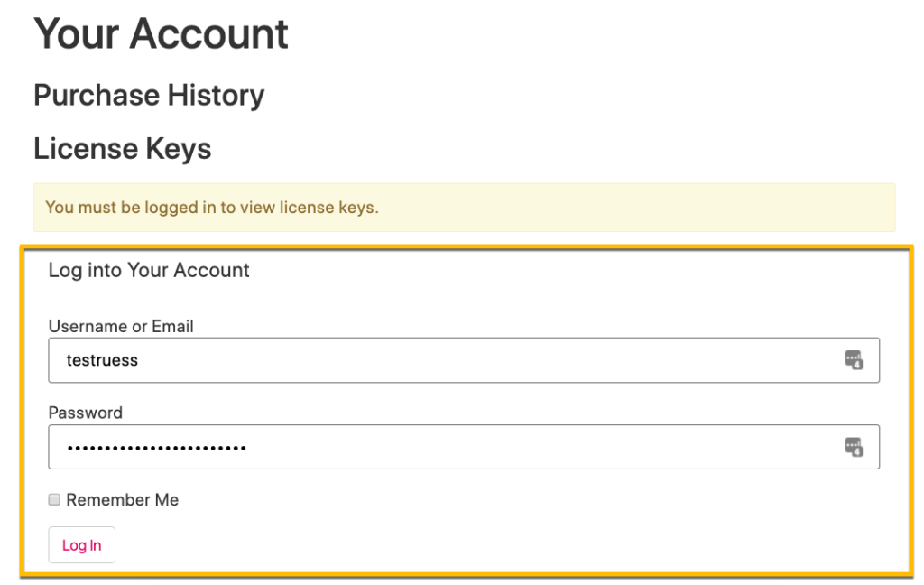Image resolution: width=924 pixels, height=585 pixels.
Task: Click the Username or Email label
Action: tap(121, 326)
